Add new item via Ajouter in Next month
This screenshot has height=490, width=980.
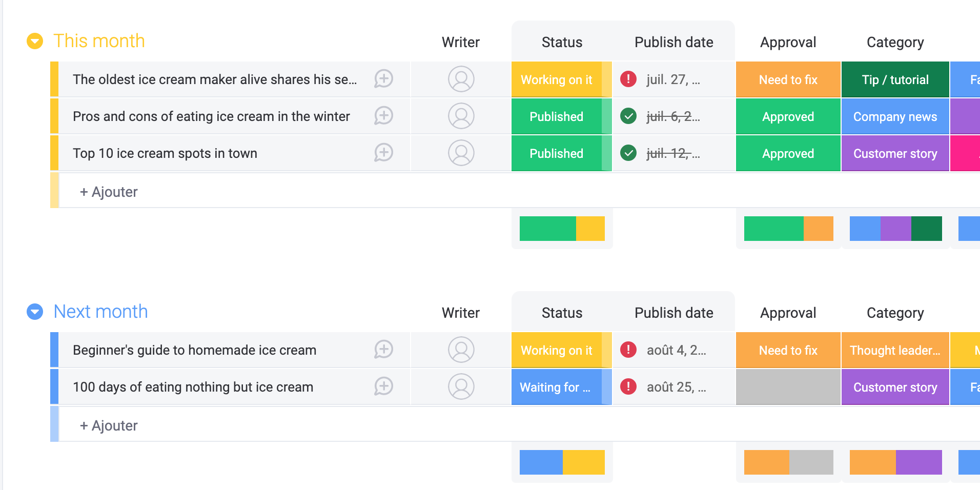click(x=109, y=425)
